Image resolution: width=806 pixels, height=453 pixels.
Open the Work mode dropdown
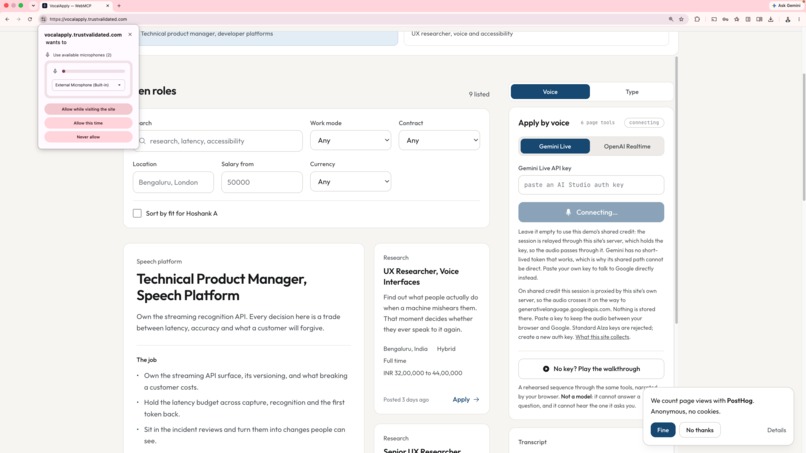(351, 140)
